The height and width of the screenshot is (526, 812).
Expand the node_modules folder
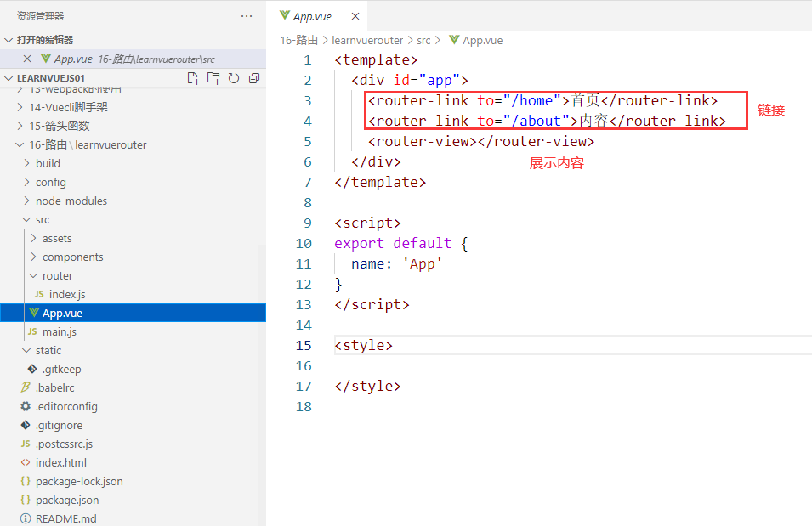[x=26, y=201]
